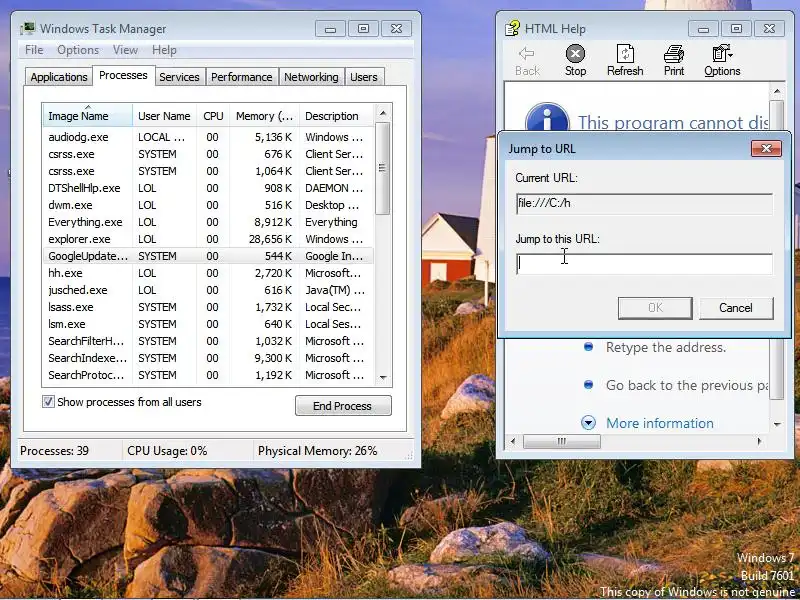Image resolution: width=800 pixels, height=600 pixels.
Task: Sort by CPU column header
Action: 213,116
